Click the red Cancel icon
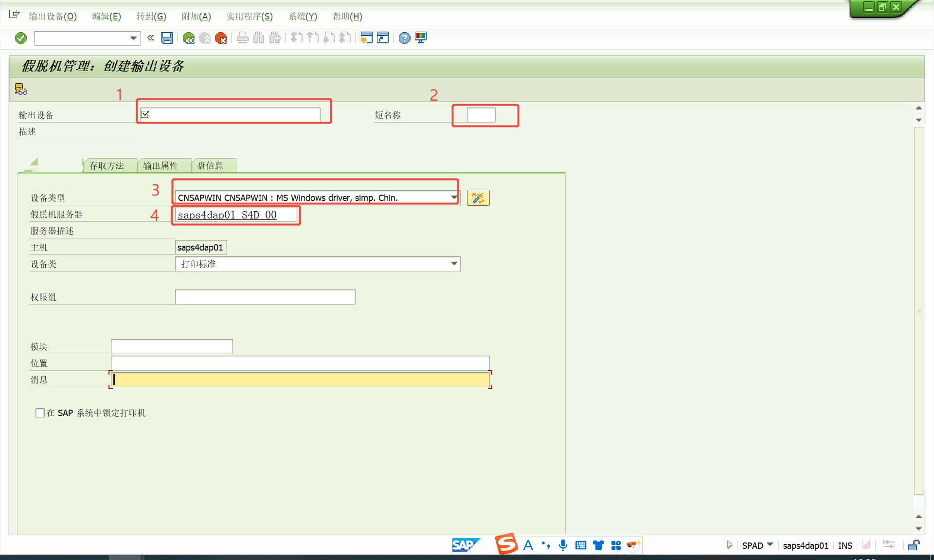This screenshot has height=560, width=934. (221, 38)
